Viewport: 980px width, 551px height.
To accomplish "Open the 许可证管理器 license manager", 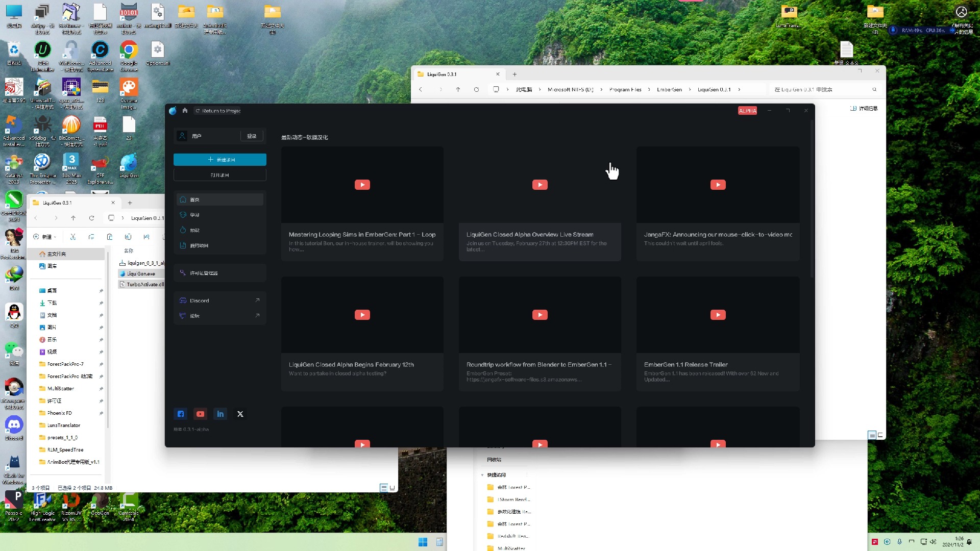I will tap(220, 273).
